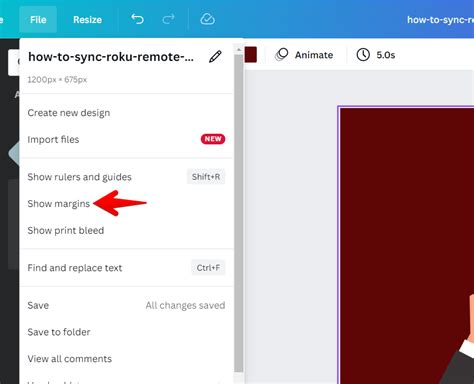The image size is (474, 384).
Task: Click the File menu scrollbar
Action: pyautogui.click(x=239, y=213)
